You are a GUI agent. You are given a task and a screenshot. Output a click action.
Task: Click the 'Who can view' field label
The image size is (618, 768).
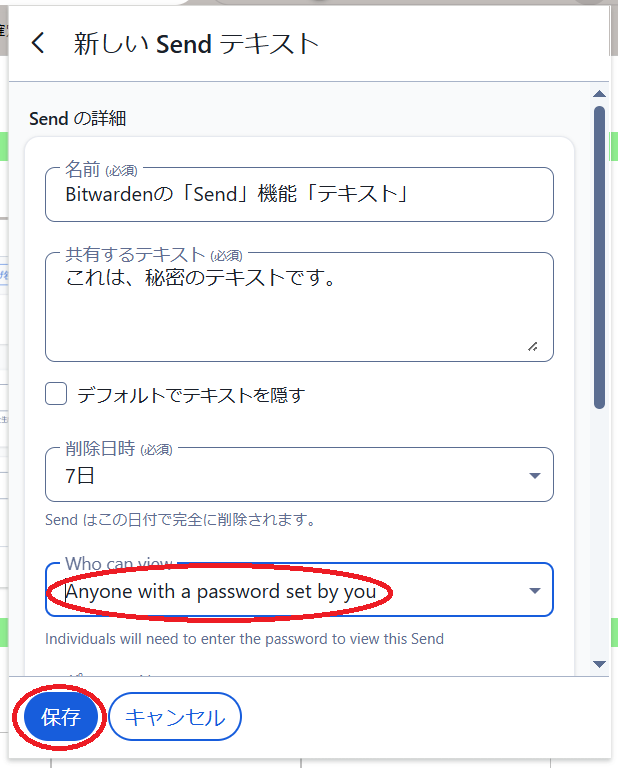118,564
